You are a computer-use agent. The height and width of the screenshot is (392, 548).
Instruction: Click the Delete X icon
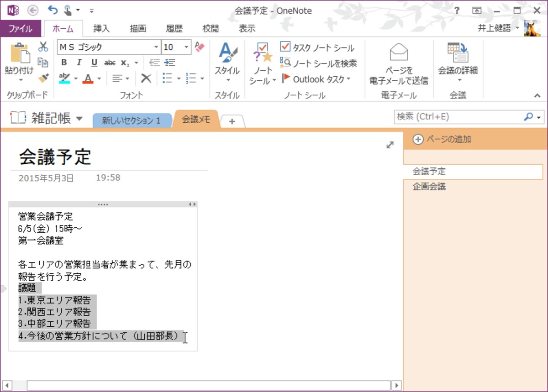(x=146, y=78)
